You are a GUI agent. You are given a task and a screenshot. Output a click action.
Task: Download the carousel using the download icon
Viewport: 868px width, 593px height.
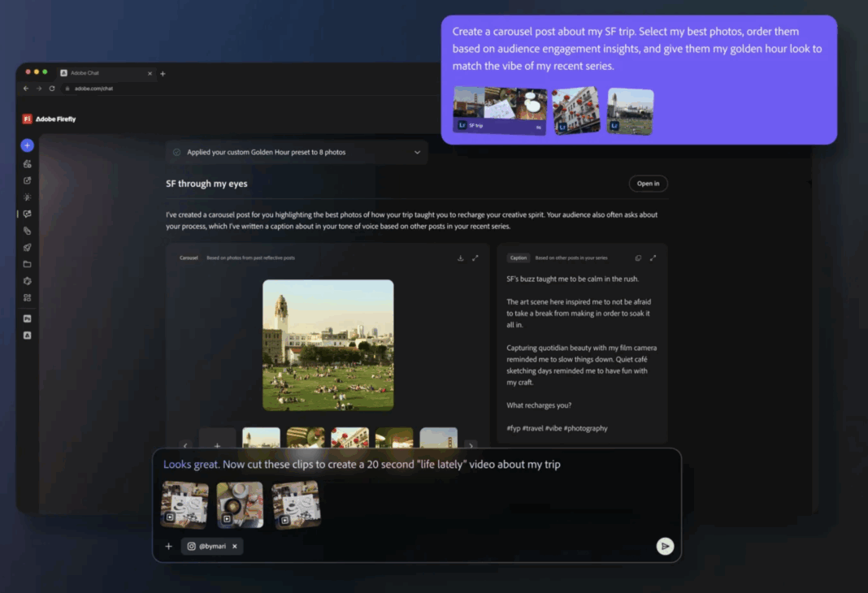point(461,258)
